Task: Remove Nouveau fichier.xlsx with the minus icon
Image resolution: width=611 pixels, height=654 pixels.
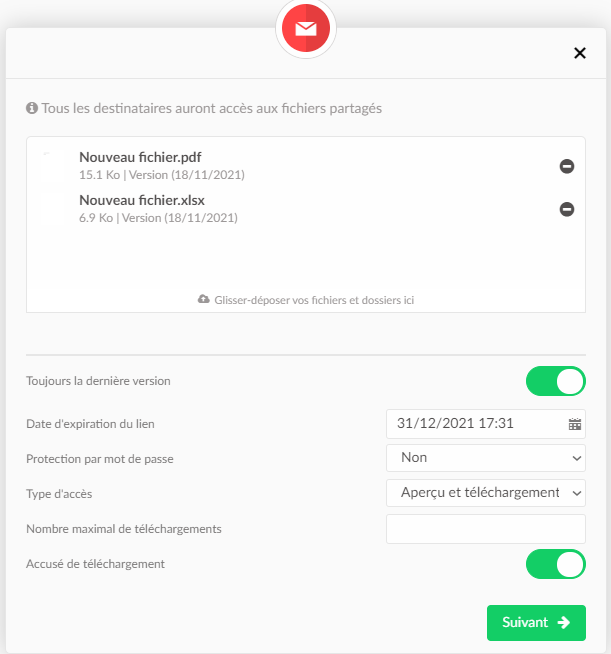Action: point(566,209)
